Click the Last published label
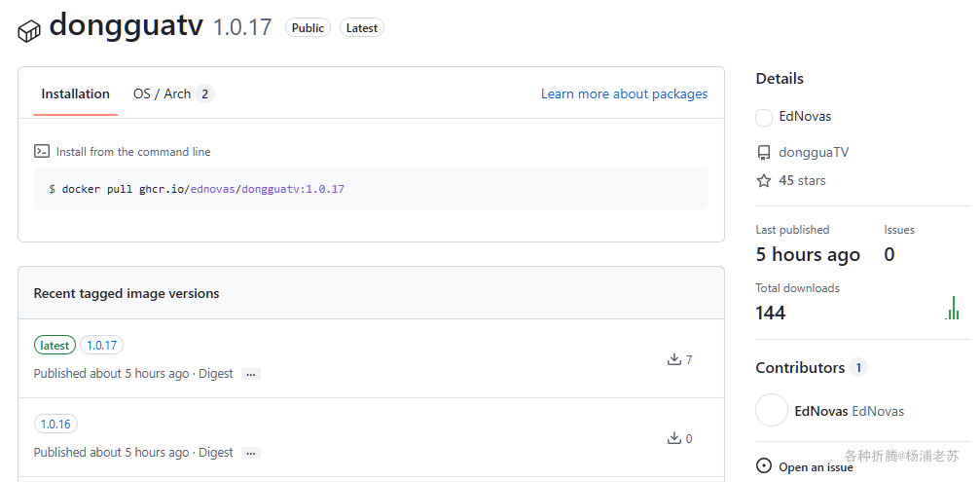Viewport: 980px width, 482px height. (x=792, y=230)
